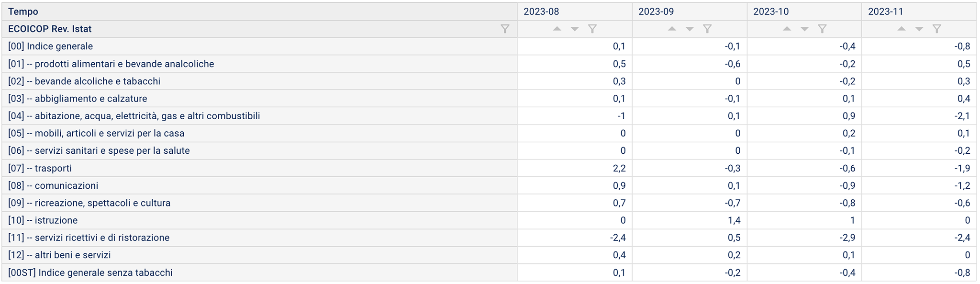Sort 2023-10 column ascending
This screenshot has width=980, height=284.
click(787, 29)
